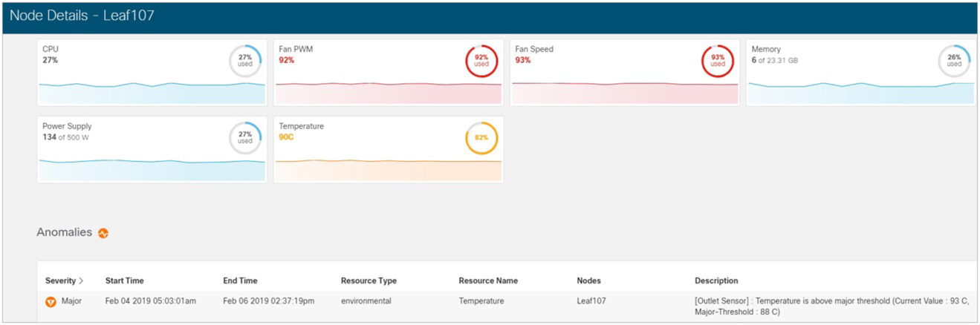Click the Power Supply 27% gauge
The height and width of the screenshot is (325, 980).
[245, 138]
